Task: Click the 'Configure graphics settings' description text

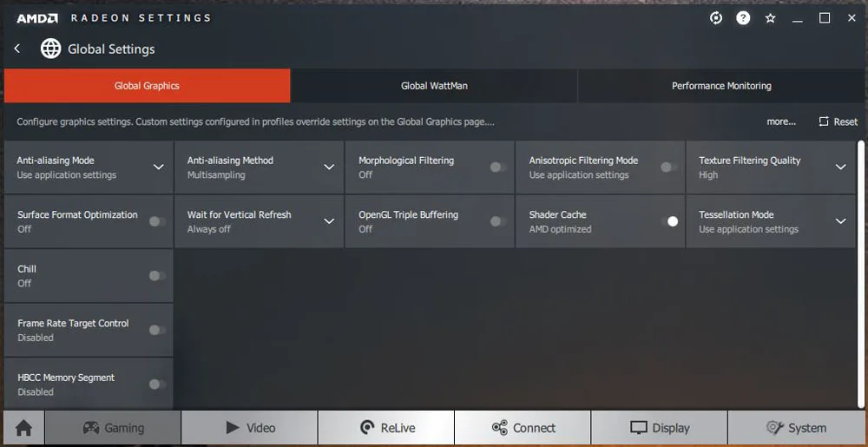Action: point(255,122)
